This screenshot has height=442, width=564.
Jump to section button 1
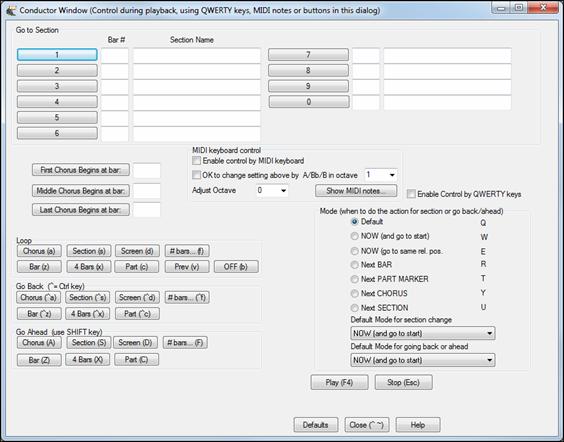coord(57,55)
